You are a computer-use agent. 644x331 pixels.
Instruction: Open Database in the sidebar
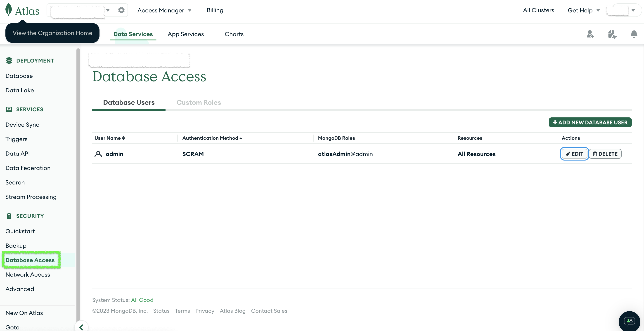click(x=19, y=76)
